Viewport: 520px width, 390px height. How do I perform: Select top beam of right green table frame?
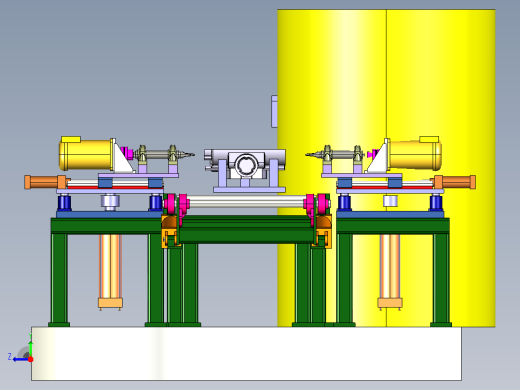coord(393,226)
